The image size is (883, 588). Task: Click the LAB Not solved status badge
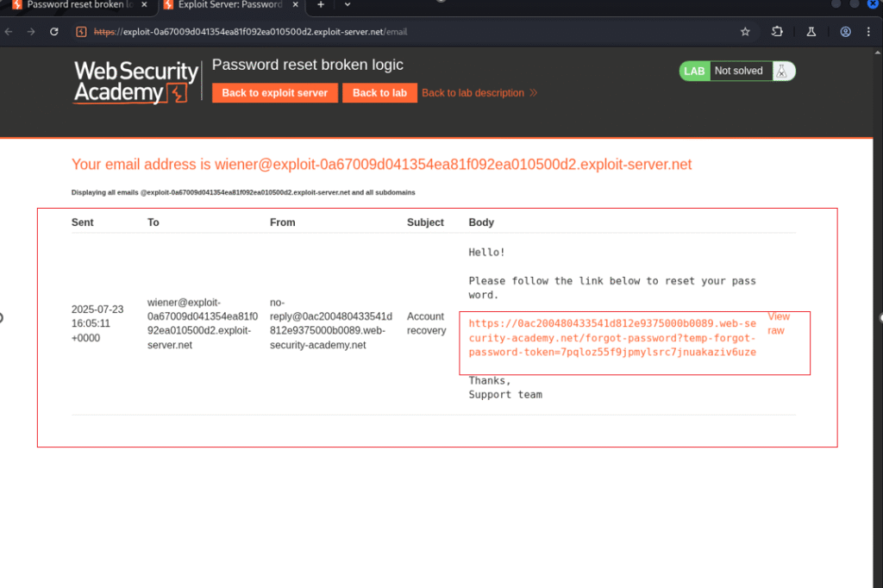737,71
